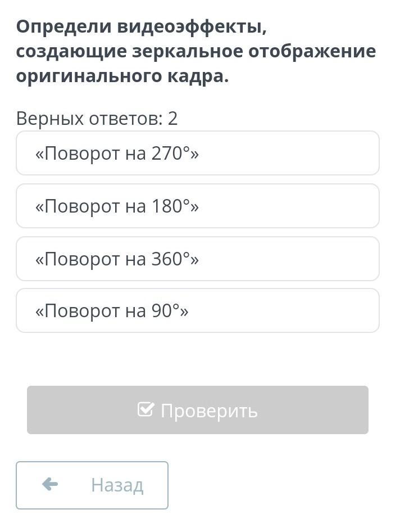Click the checkmark icon beside Проверить
The height and width of the screenshot is (532, 400).
[x=146, y=409]
